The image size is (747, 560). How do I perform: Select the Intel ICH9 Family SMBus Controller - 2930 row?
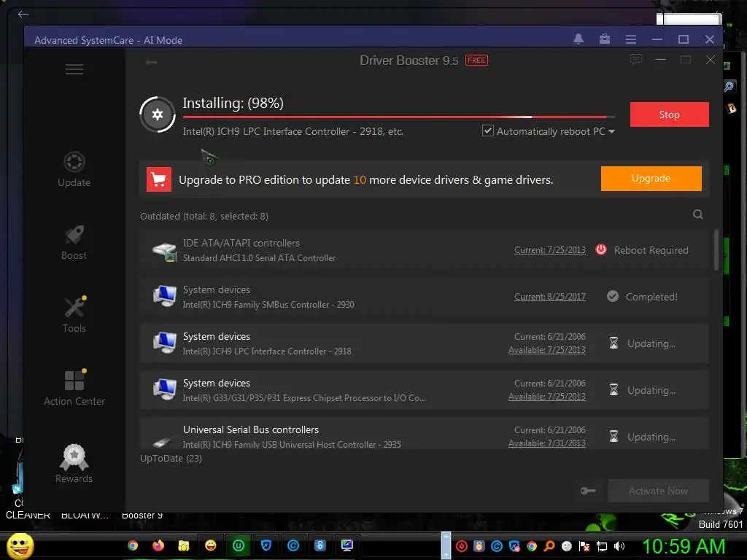424,297
